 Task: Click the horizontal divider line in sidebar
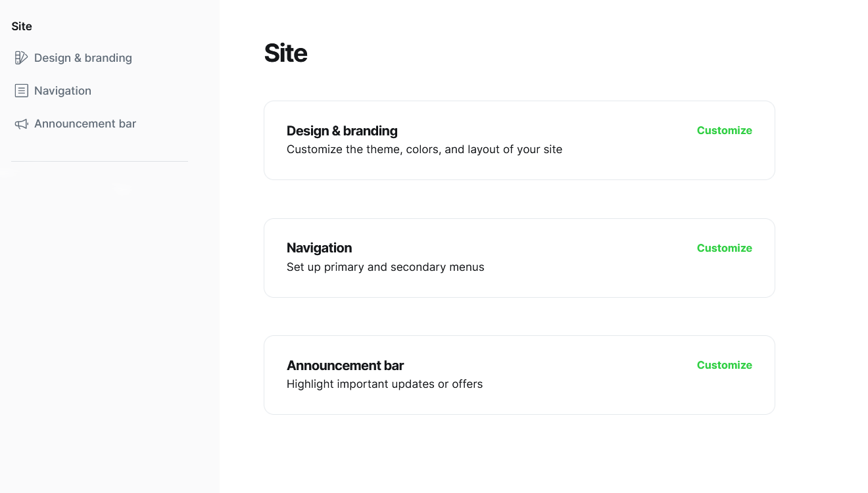tap(99, 161)
